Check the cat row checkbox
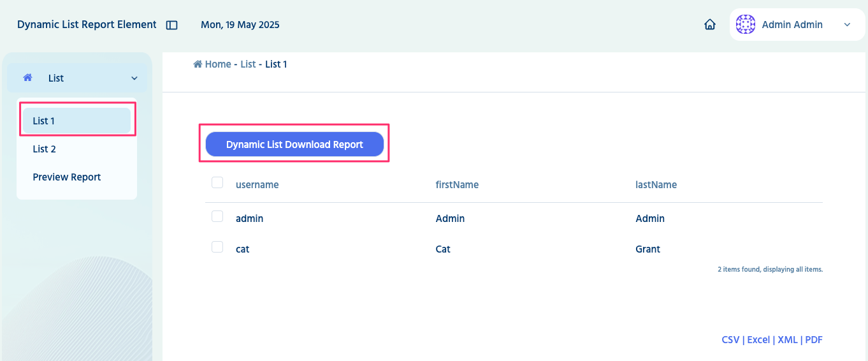This screenshot has width=868, height=361. 217,247
